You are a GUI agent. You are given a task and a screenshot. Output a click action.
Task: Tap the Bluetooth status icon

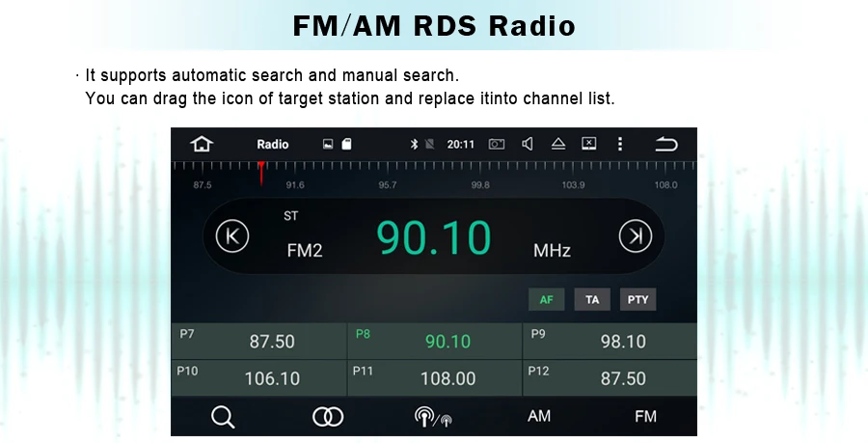[414, 144]
